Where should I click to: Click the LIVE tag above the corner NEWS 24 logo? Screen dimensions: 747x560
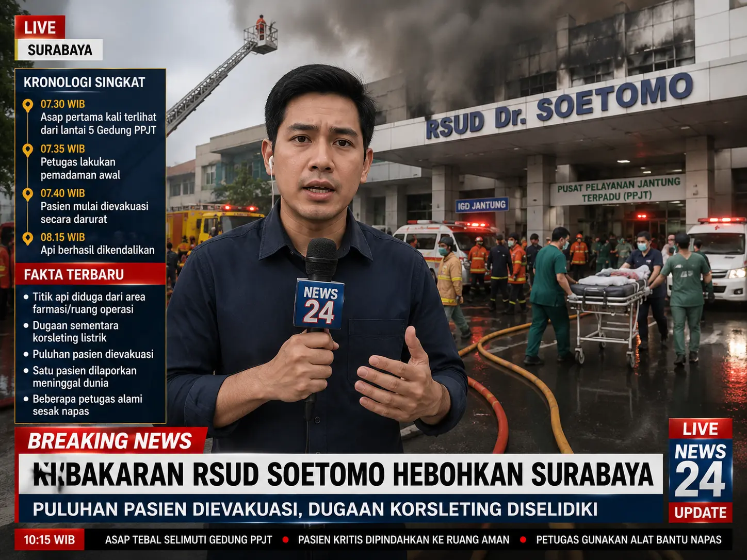pos(701,429)
